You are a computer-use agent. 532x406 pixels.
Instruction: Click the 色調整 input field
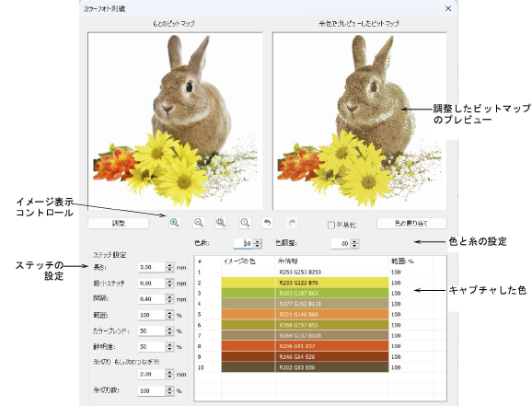pyautogui.click(x=341, y=243)
